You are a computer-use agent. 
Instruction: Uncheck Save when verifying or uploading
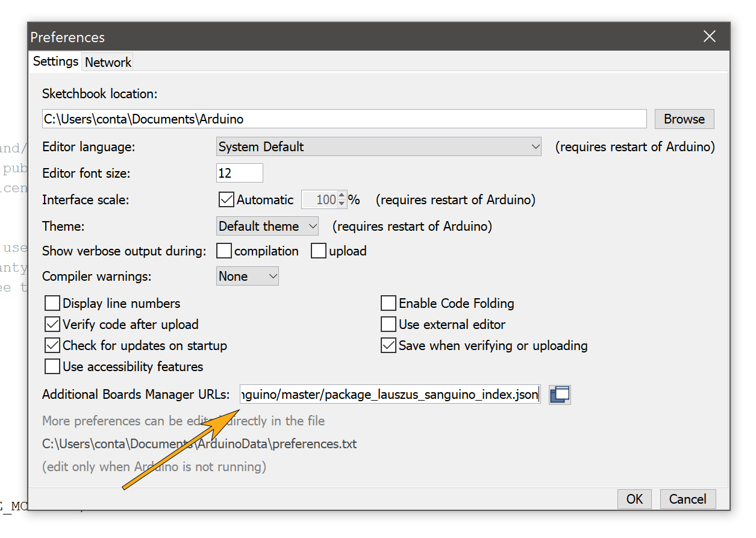[389, 345]
